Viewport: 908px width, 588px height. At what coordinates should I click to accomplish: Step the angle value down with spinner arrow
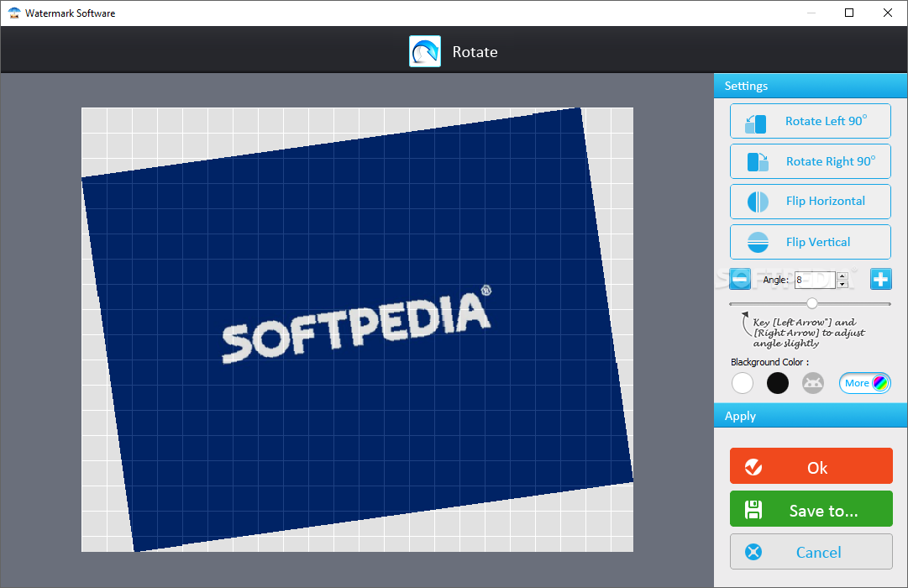pos(843,284)
